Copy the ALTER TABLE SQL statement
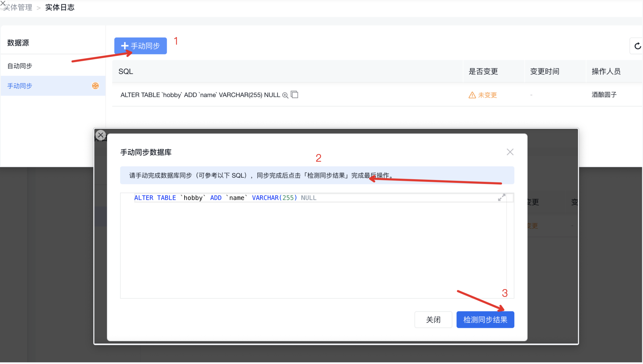Screen dimensions: 643x364 [x=295, y=95]
